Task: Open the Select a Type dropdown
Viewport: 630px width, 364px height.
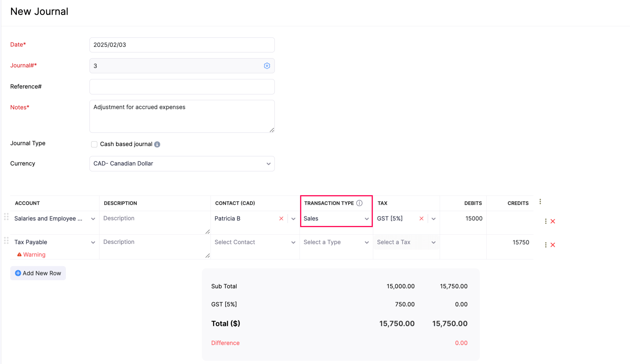Action: (x=336, y=242)
